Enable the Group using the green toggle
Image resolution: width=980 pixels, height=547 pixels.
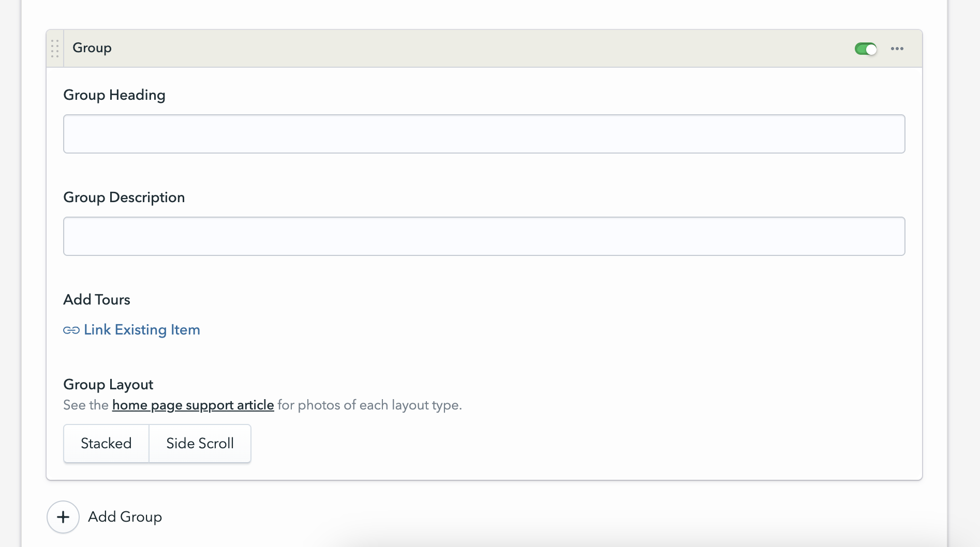pyautogui.click(x=865, y=48)
